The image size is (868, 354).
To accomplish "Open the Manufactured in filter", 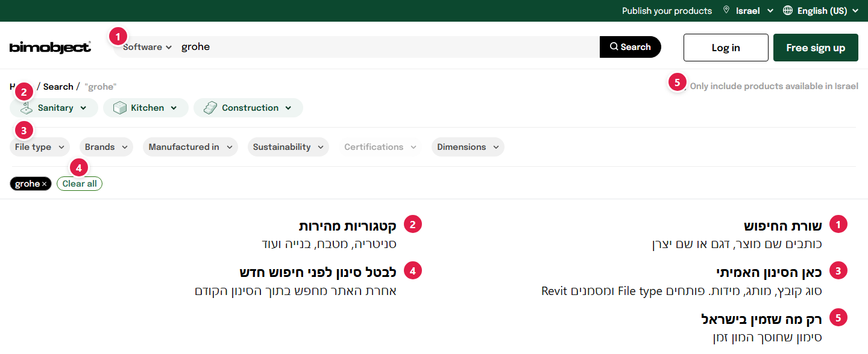I will pyautogui.click(x=190, y=147).
